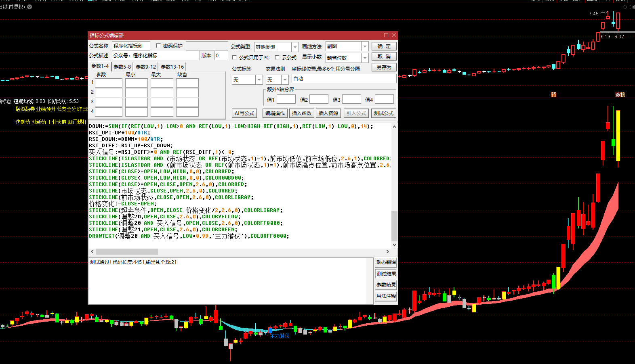This screenshot has width=635, height=364.
Task: Click the 涨榜 badge on the chart
Action: 620,94
